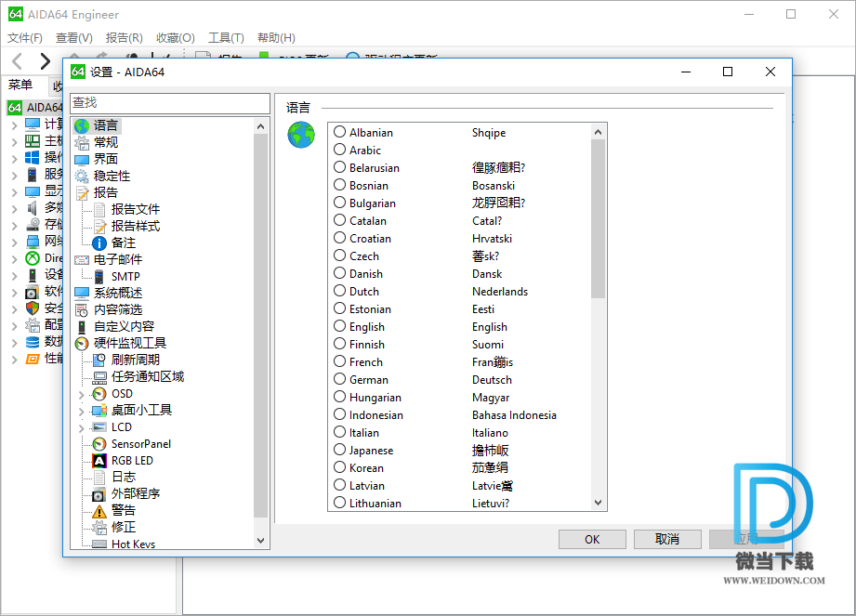The image size is (856, 616).
Task: Expand the OSD tree node
Action: 82,395
